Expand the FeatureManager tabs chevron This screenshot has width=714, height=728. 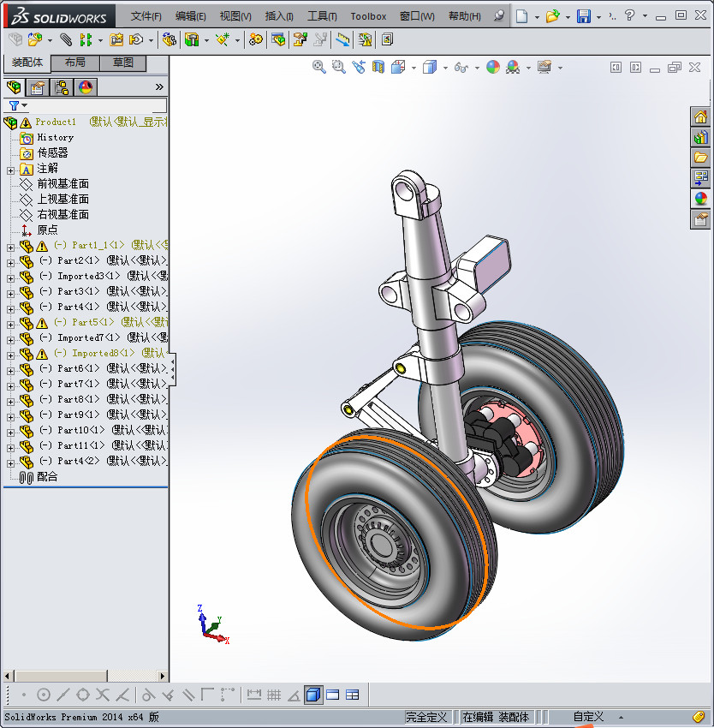[159, 87]
